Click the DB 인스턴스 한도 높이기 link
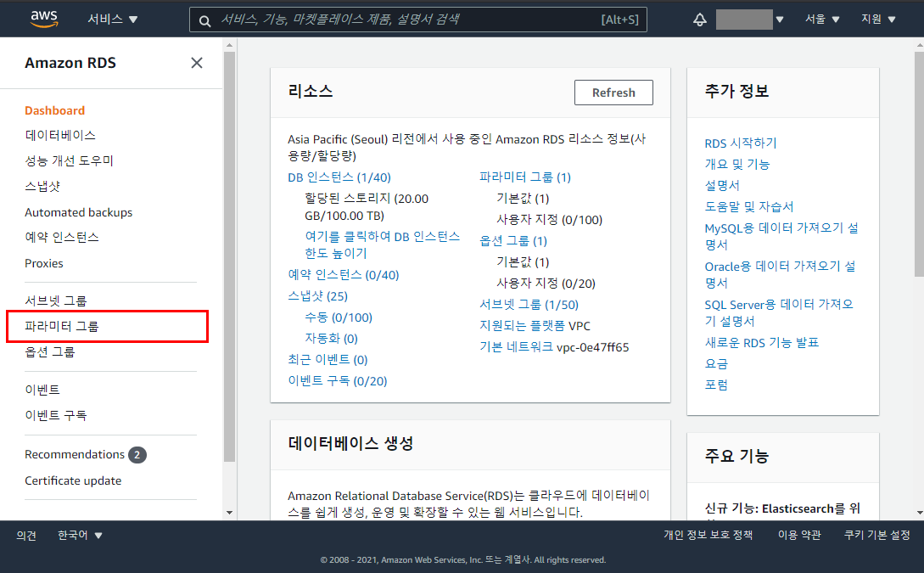This screenshot has width=924, height=573. tap(383, 244)
